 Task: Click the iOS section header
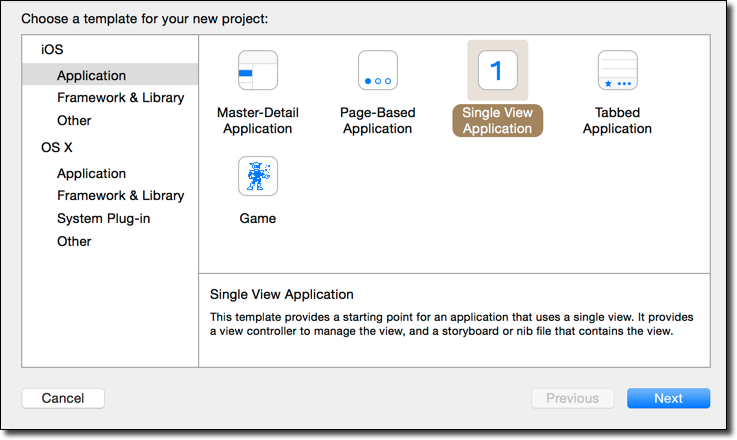[x=52, y=49]
